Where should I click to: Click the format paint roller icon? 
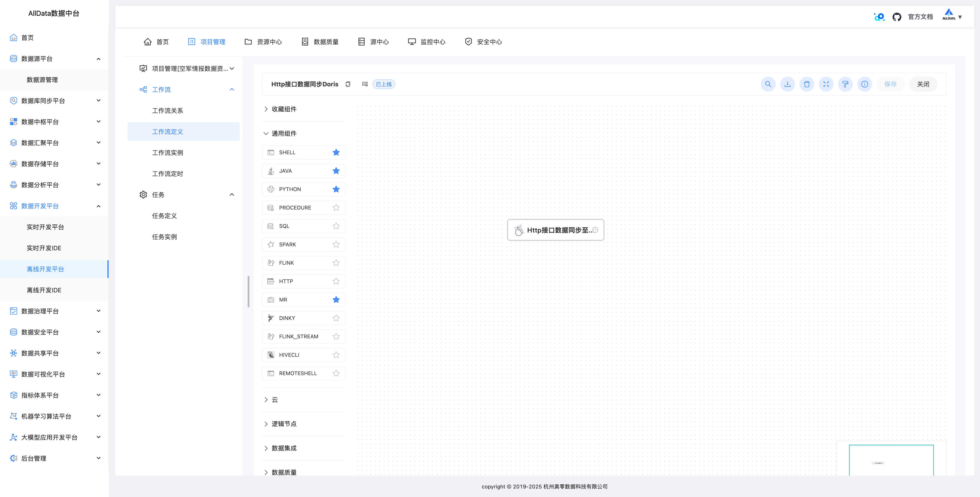tap(845, 84)
